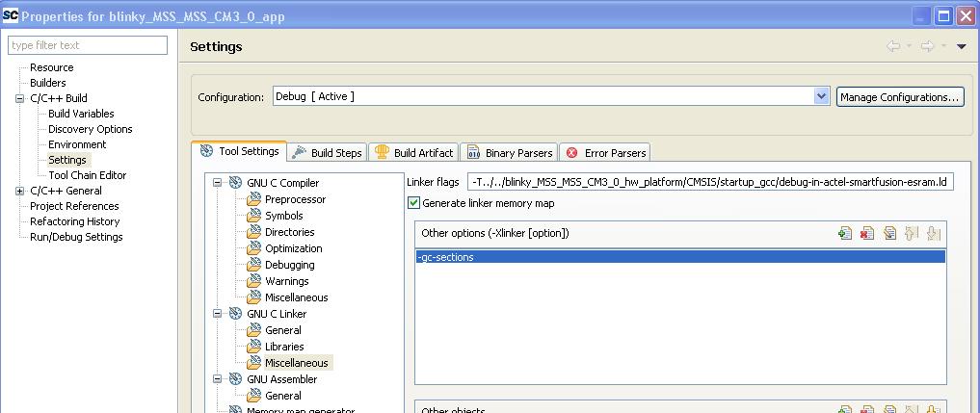The image size is (980, 413).
Task: Open the view menu triangle in the Settings header
Action: pyautogui.click(x=961, y=46)
